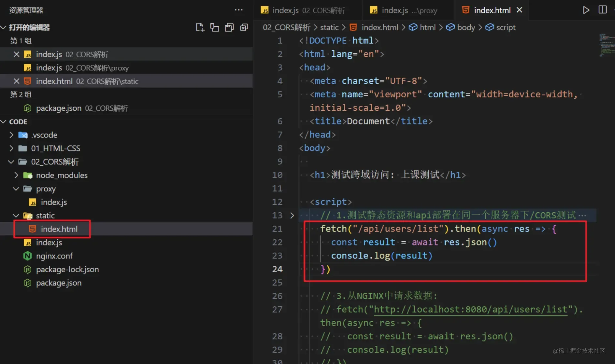Collapse the 02_CORS解析 folder

coord(11,162)
